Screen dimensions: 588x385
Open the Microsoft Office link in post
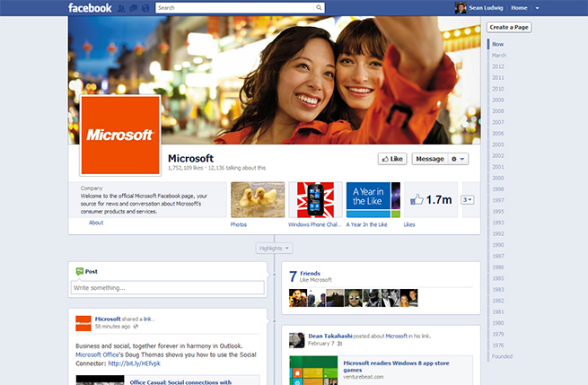tap(97, 354)
